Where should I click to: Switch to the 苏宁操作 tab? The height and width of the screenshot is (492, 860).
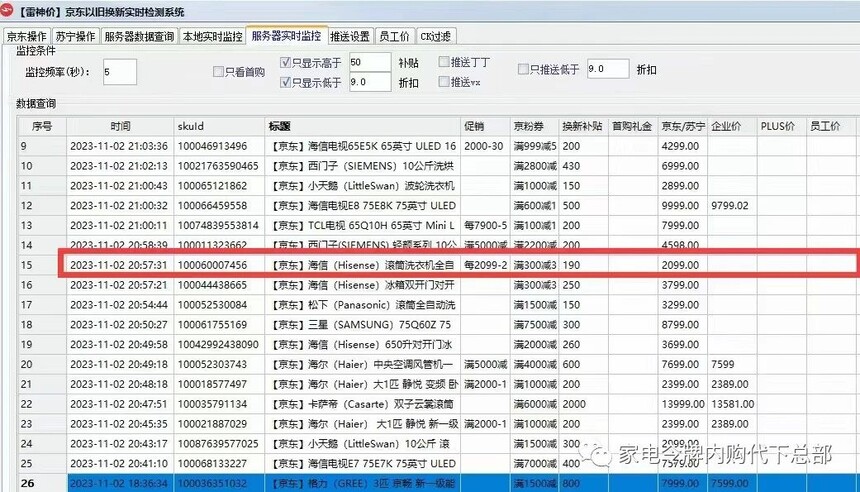tap(75, 36)
